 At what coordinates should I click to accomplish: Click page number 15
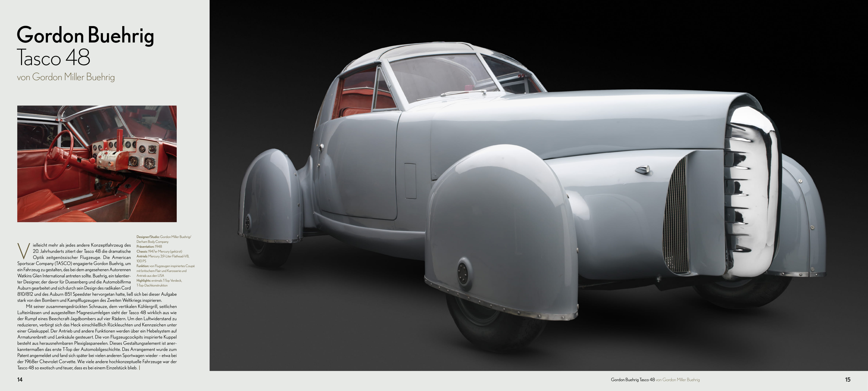(848, 380)
